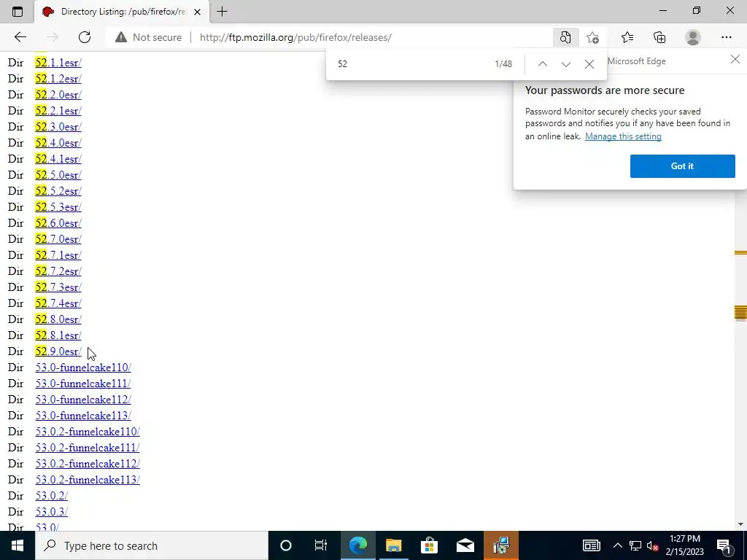Open the 53.0.2/ directory
This screenshot has width=747, height=560.
52,495
